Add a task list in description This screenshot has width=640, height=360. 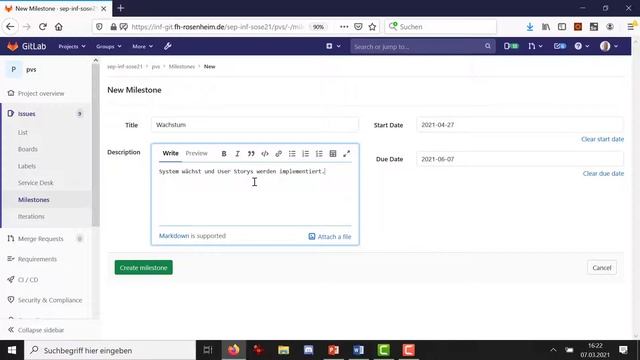[319, 153]
